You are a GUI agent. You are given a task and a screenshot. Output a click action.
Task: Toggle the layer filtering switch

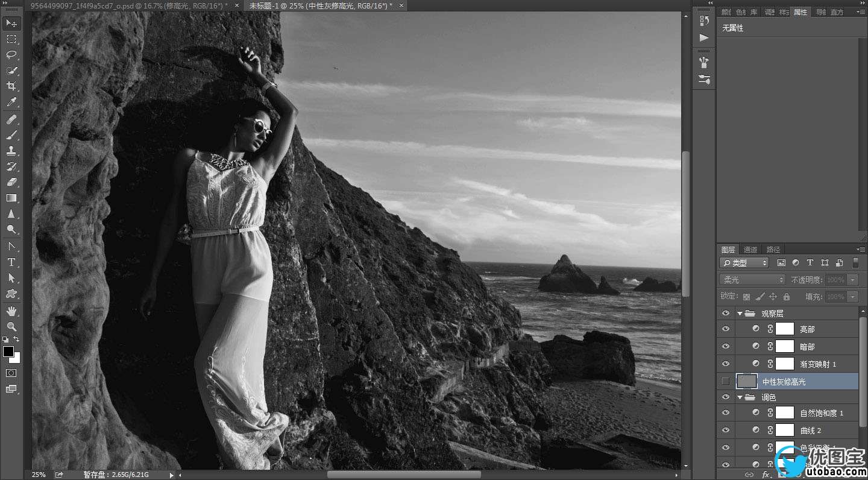[x=855, y=263]
